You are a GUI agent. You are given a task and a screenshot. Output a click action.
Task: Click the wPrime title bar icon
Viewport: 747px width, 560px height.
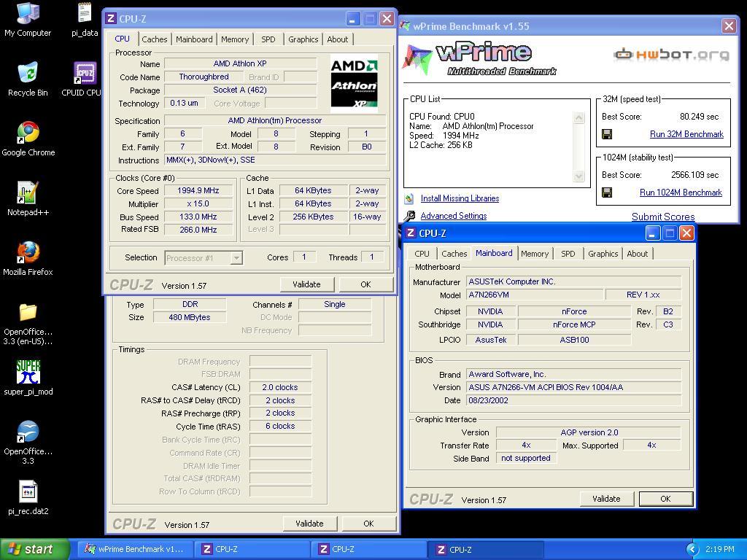point(406,26)
